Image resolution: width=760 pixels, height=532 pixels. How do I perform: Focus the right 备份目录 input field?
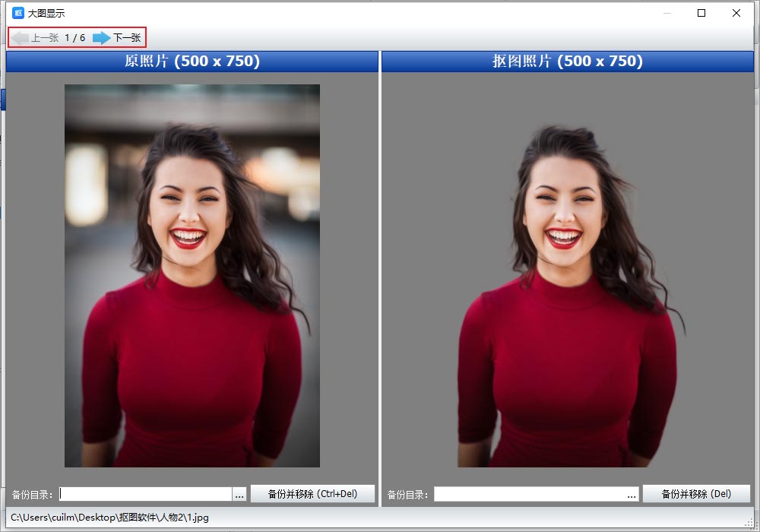pos(530,494)
